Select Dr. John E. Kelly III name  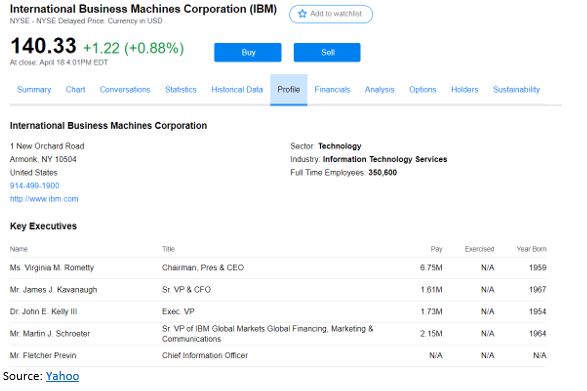pyautogui.click(x=43, y=312)
